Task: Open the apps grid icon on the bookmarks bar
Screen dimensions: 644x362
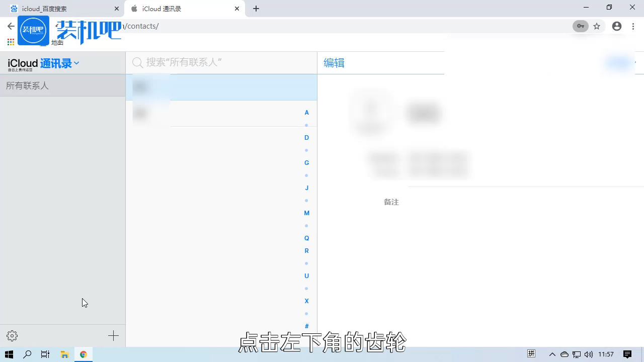Action: (10, 42)
